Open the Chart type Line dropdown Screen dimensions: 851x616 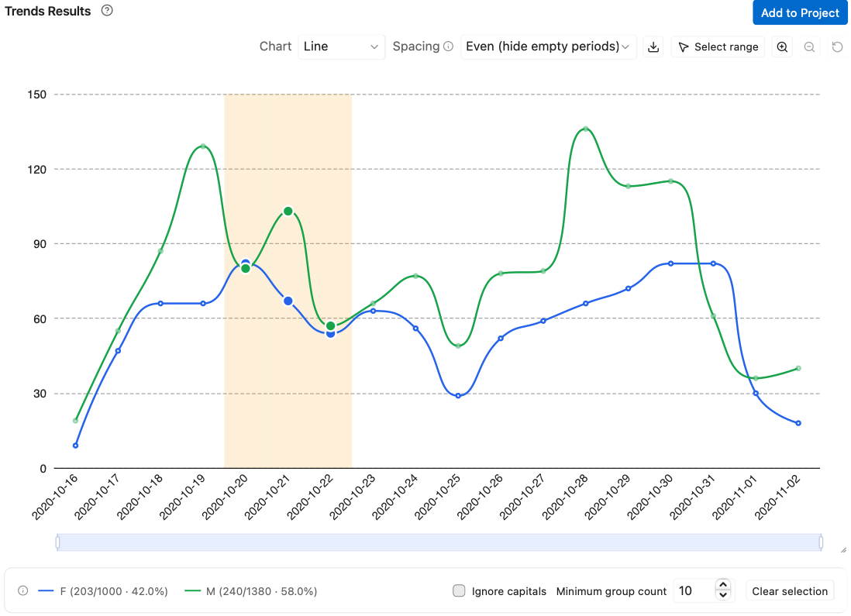[x=341, y=46]
